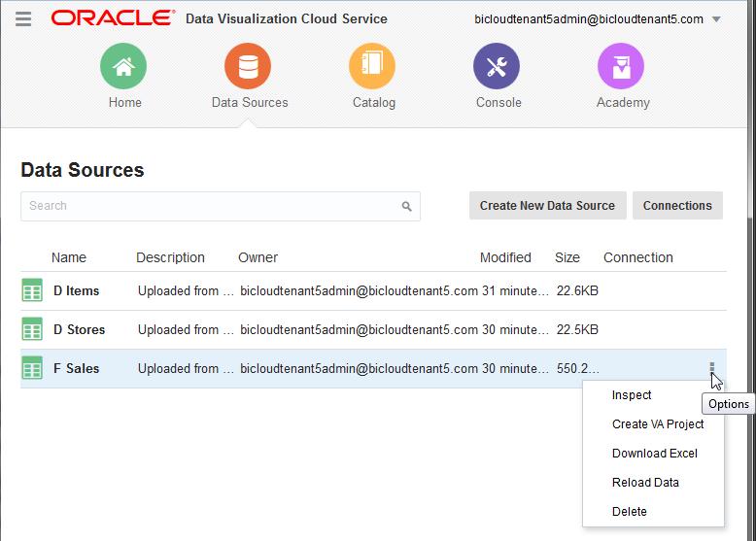This screenshot has width=756, height=541.
Task: Open the Catalog icon
Action: (372, 66)
